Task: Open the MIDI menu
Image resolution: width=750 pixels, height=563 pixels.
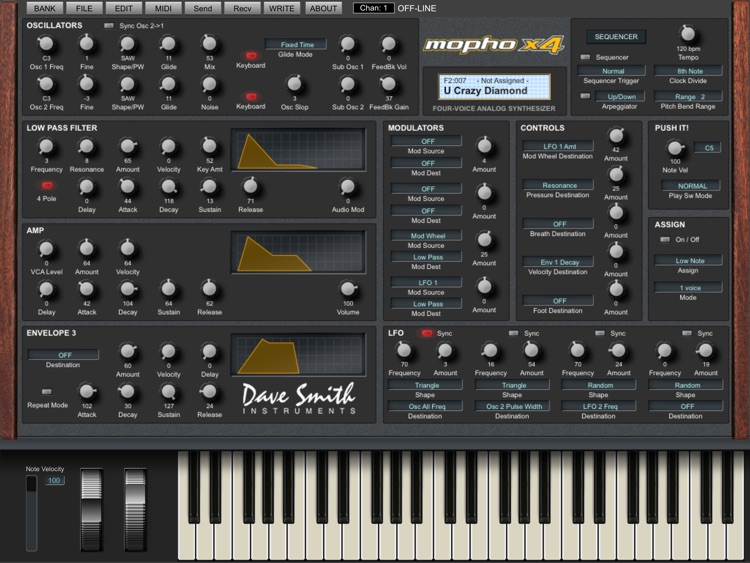Action: pos(163,8)
